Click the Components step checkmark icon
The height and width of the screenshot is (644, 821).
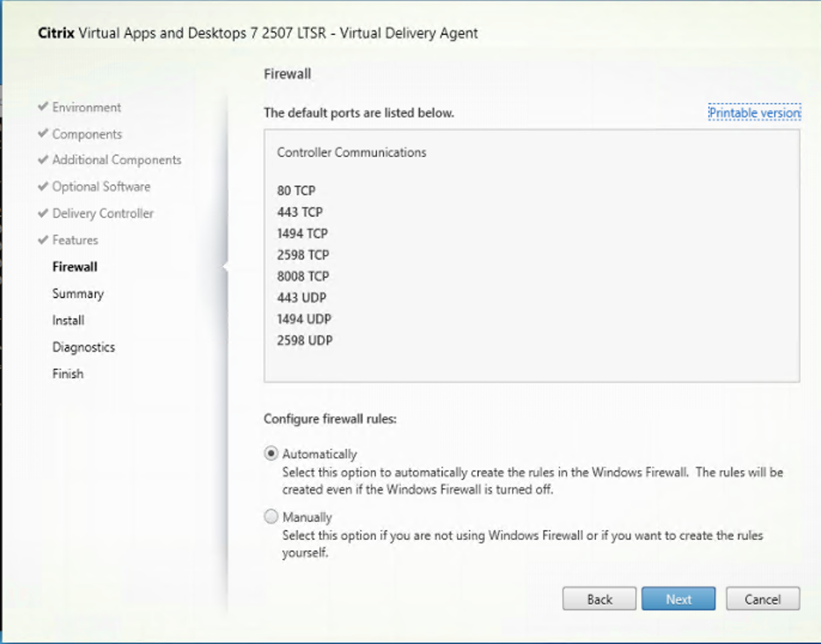click(x=42, y=134)
